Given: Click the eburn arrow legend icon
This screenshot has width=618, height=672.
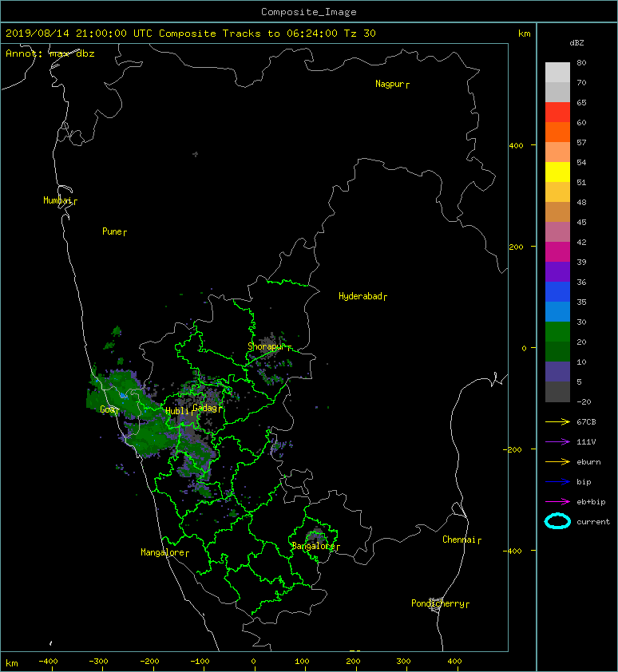Looking at the screenshot, I should (557, 462).
